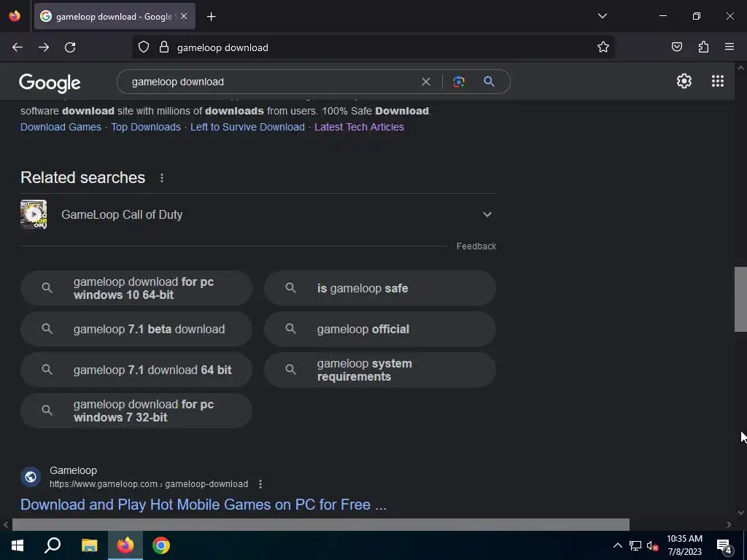Click the padlock site info icon
The height and width of the screenshot is (560, 747).
click(164, 47)
